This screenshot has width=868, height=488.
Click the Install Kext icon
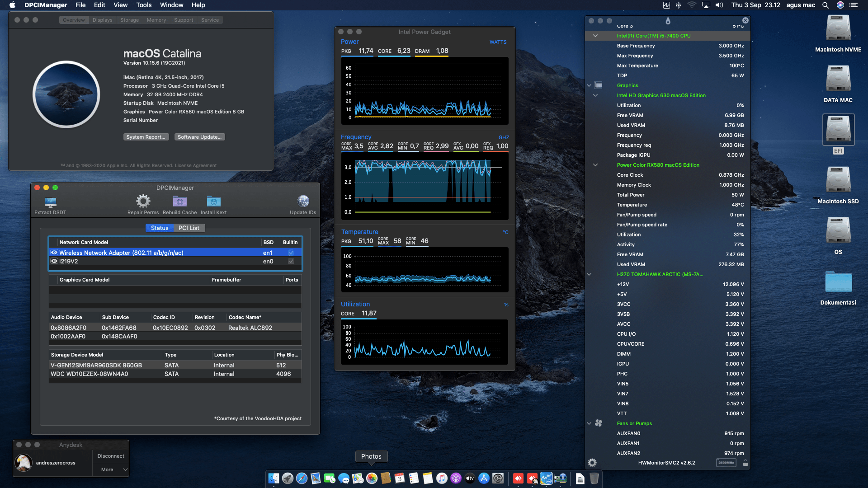(x=213, y=201)
